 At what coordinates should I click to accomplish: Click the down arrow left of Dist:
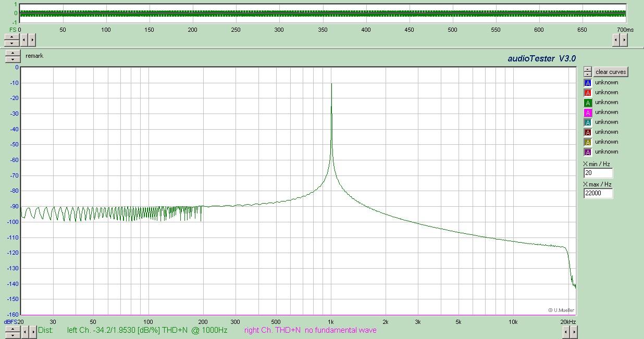click(x=12, y=335)
